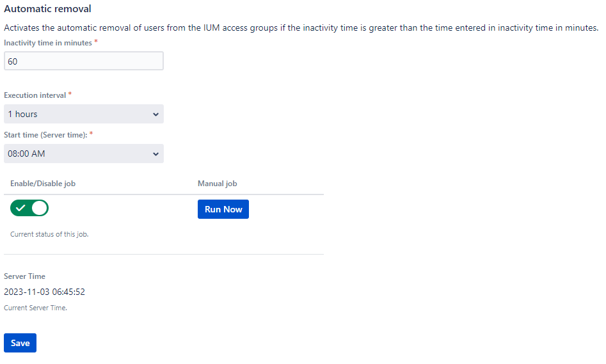Click the chevron arrow on Execution interval dropdown

[x=156, y=115]
